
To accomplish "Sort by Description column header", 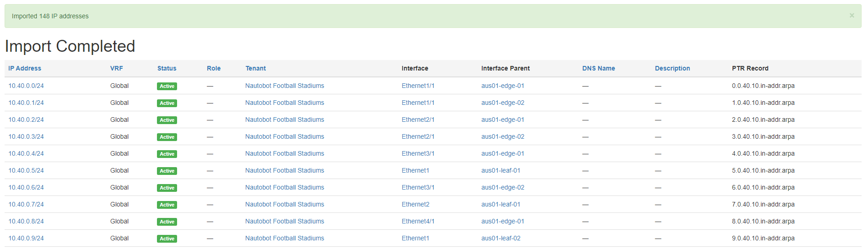I will coord(672,68).
